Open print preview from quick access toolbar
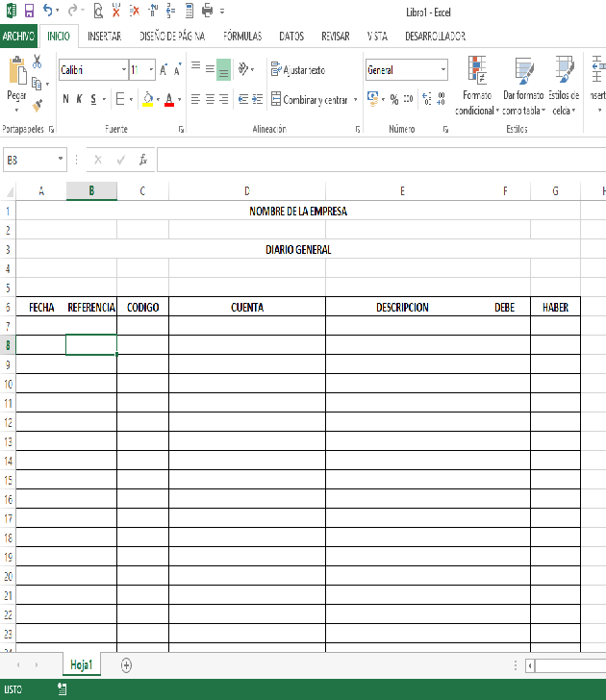This screenshot has width=606, height=700. point(98,11)
